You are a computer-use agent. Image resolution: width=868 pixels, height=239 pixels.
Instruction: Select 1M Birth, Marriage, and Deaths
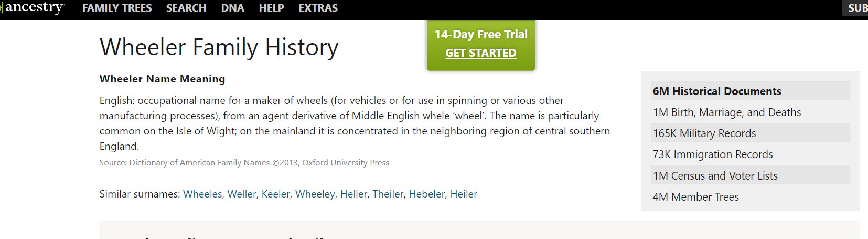(x=751, y=112)
